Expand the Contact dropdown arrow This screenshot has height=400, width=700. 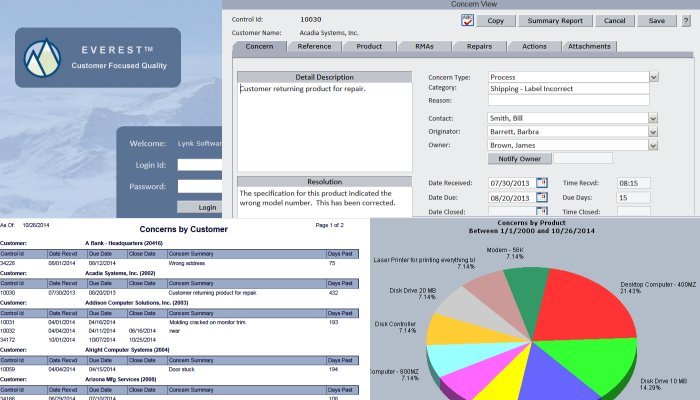653,118
